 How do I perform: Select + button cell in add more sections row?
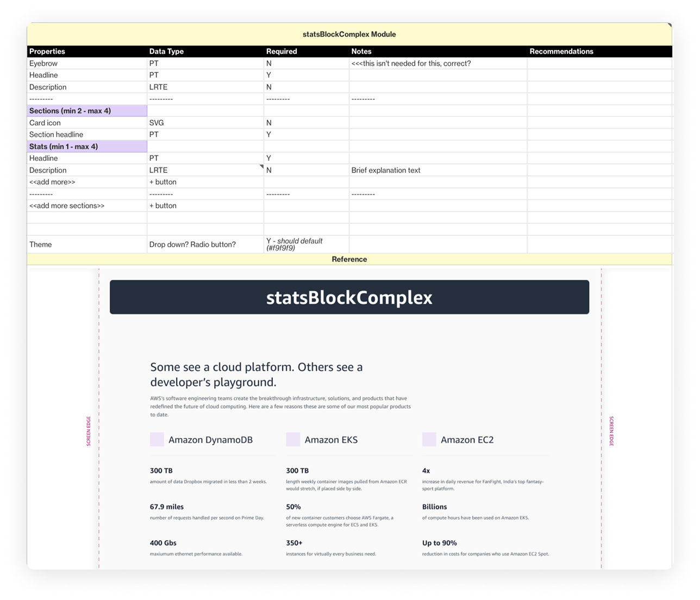[x=205, y=206]
